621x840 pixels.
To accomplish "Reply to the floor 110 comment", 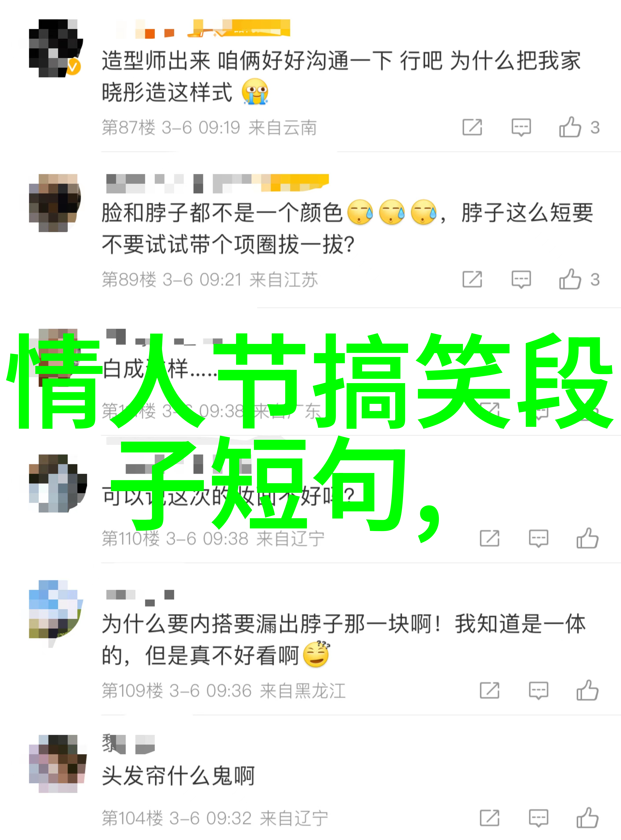I will [x=538, y=538].
